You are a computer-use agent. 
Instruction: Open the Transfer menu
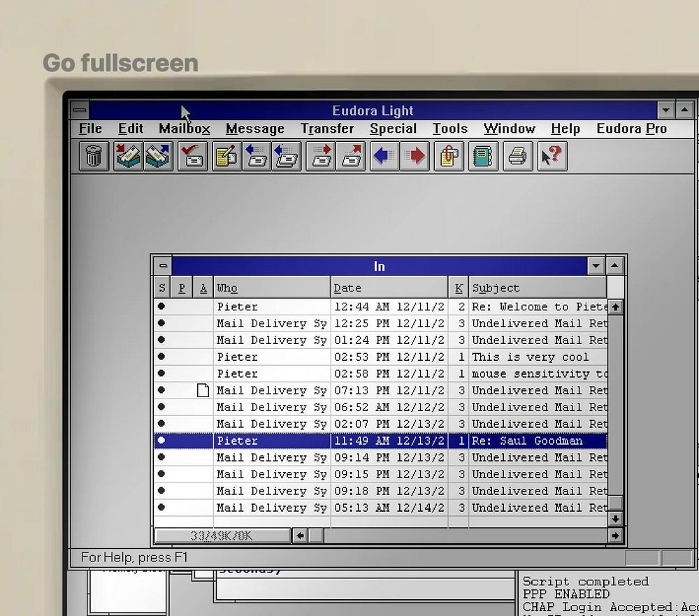click(x=327, y=129)
